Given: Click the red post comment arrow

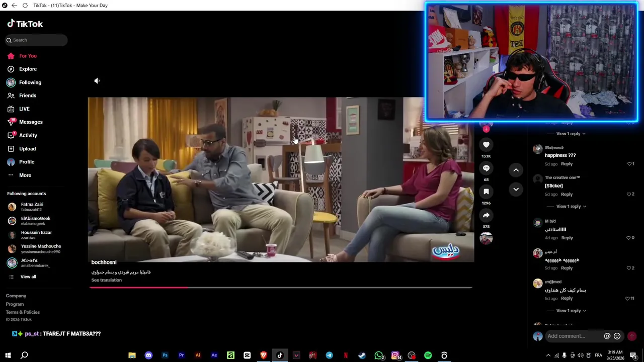Looking at the screenshot, I should [x=632, y=336].
